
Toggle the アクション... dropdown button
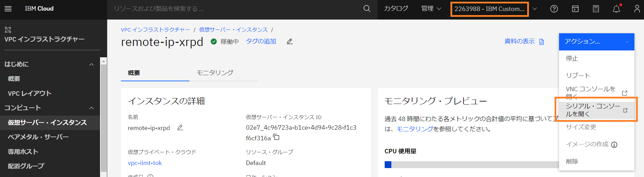click(x=597, y=42)
